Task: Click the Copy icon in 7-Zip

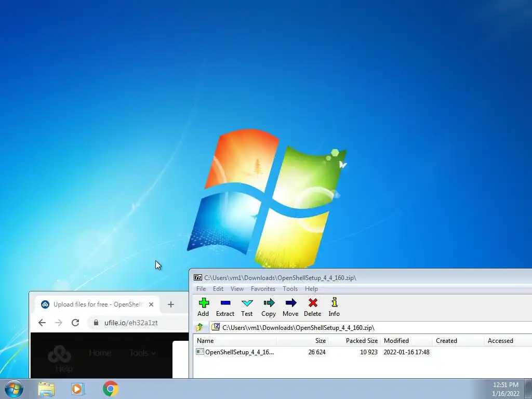Action: (269, 307)
